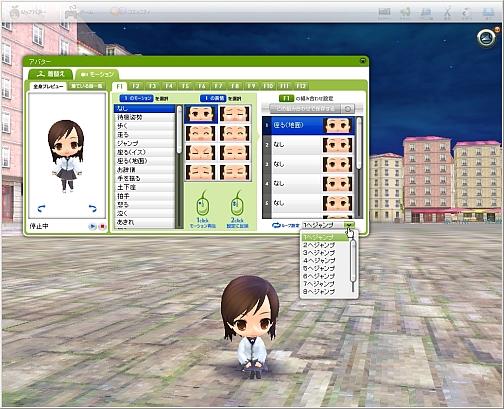The width and height of the screenshot is (504, 409).
Task: Click the round compass icon at top right
Action: tap(487, 38)
